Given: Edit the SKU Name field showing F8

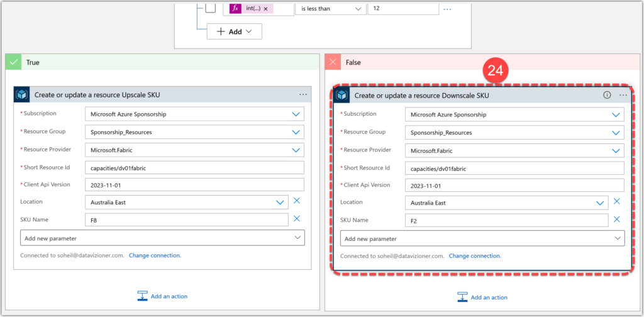Looking at the screenshot, I should click(187, 220).
